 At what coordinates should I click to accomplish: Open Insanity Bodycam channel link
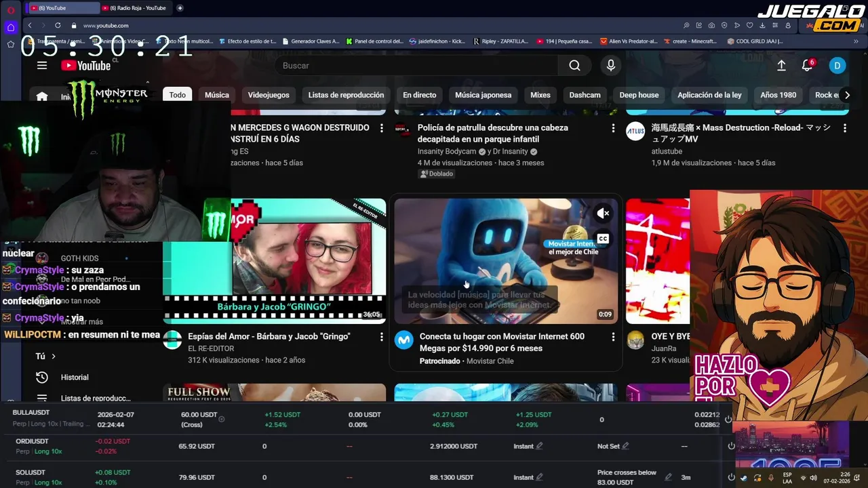point(447,152)
